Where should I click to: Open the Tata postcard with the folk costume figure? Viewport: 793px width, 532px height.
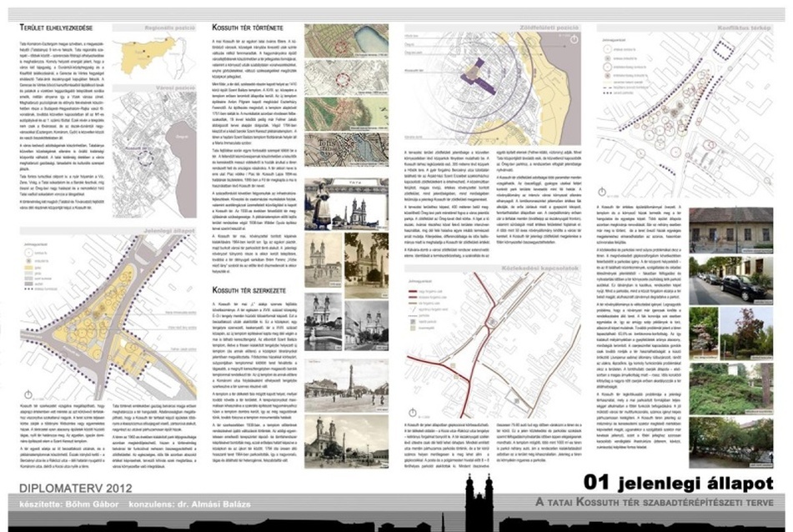[x=346, y=204]
